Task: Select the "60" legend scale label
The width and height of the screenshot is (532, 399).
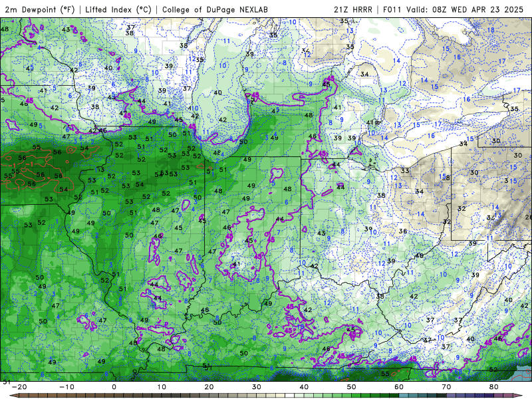Action: click(x=399, y=387)
